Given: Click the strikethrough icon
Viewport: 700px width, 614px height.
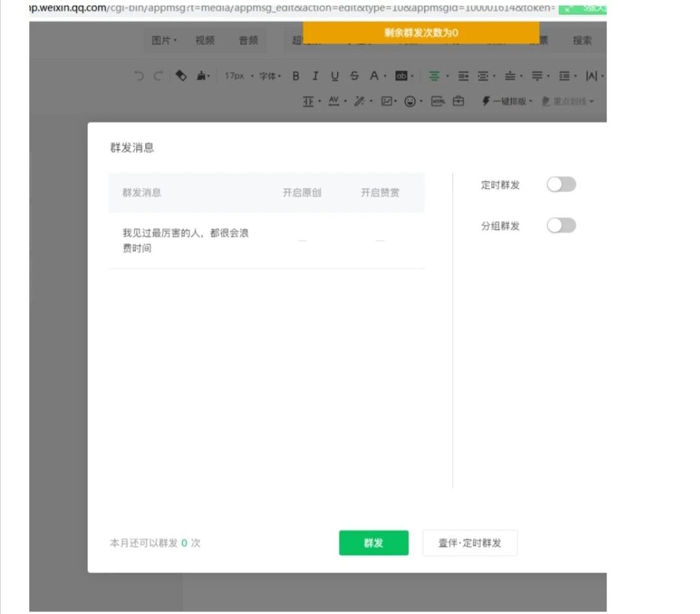Looking at the screenshot, I should [x=355, y=76].
